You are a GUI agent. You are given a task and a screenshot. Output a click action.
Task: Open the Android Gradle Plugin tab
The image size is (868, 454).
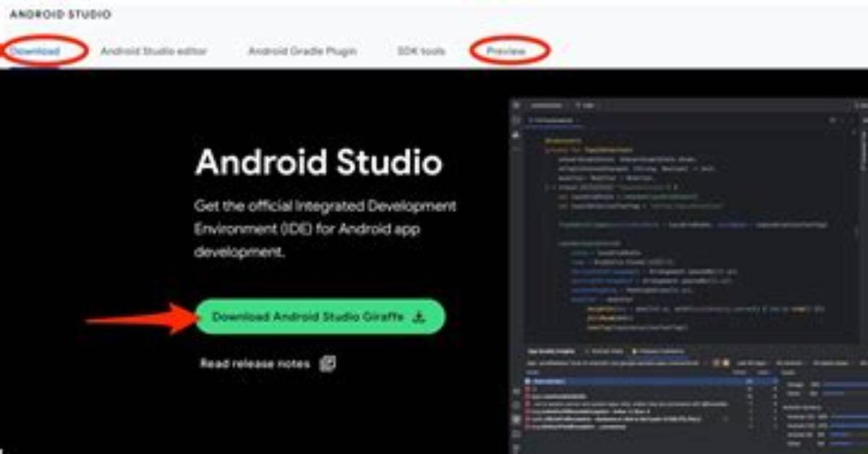tap(302, 51)
